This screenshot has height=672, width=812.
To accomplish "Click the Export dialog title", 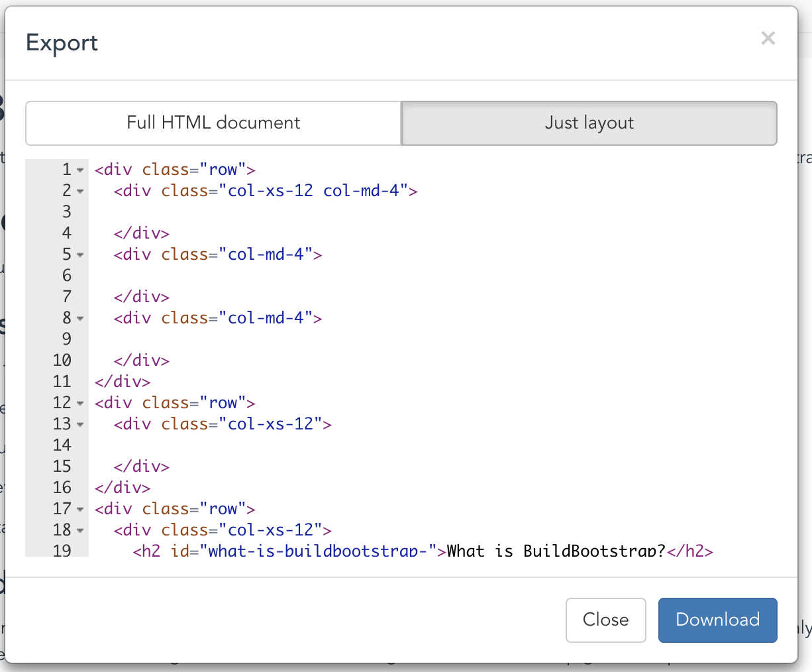I will [x=62, y=42].
